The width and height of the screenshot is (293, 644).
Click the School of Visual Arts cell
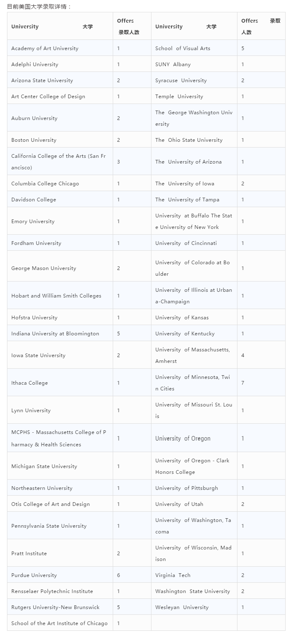[194, 48]
